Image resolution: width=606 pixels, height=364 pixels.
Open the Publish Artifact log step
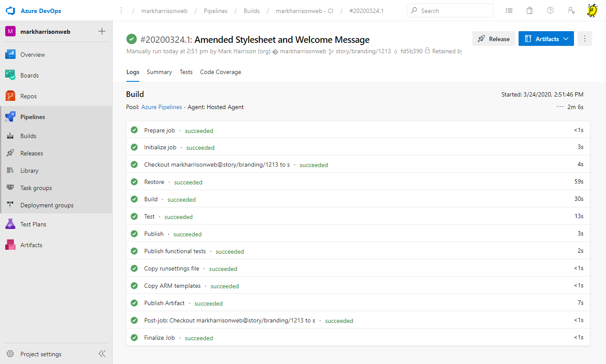[x=164, y=303]
